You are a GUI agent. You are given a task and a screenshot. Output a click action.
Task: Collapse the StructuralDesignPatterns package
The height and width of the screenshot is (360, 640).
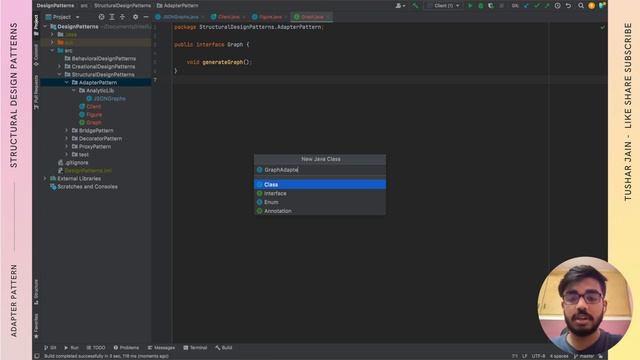[60, 75]
